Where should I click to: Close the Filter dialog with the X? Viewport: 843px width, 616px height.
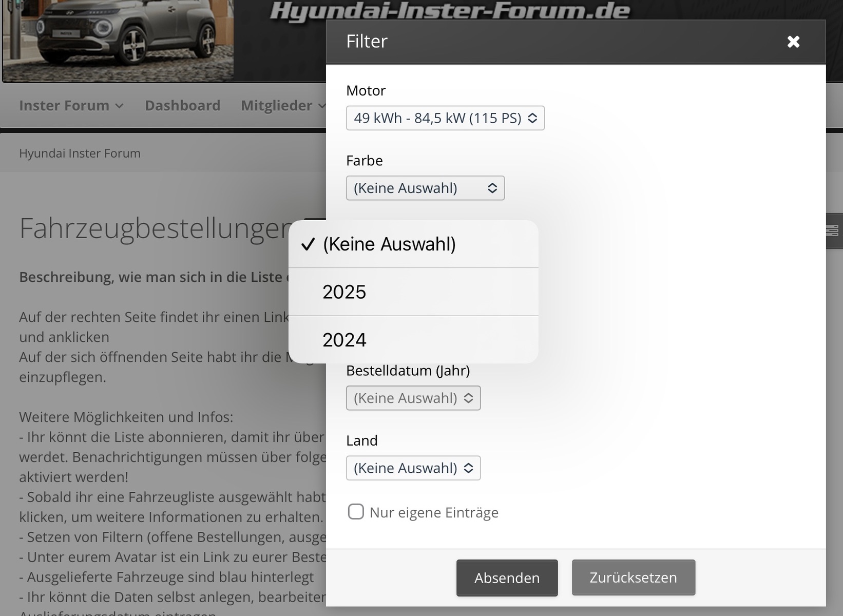[793, 42]
